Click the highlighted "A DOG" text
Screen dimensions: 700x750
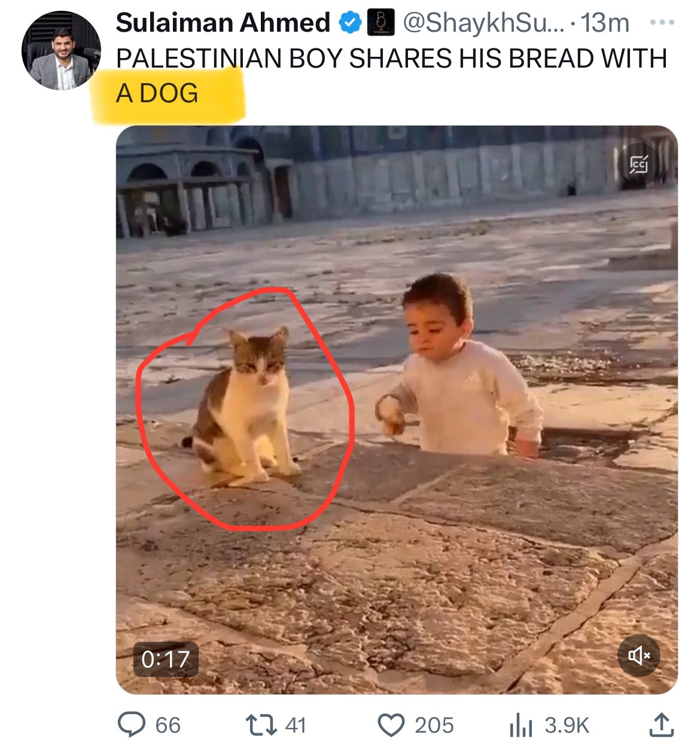(x=157, y=94)
